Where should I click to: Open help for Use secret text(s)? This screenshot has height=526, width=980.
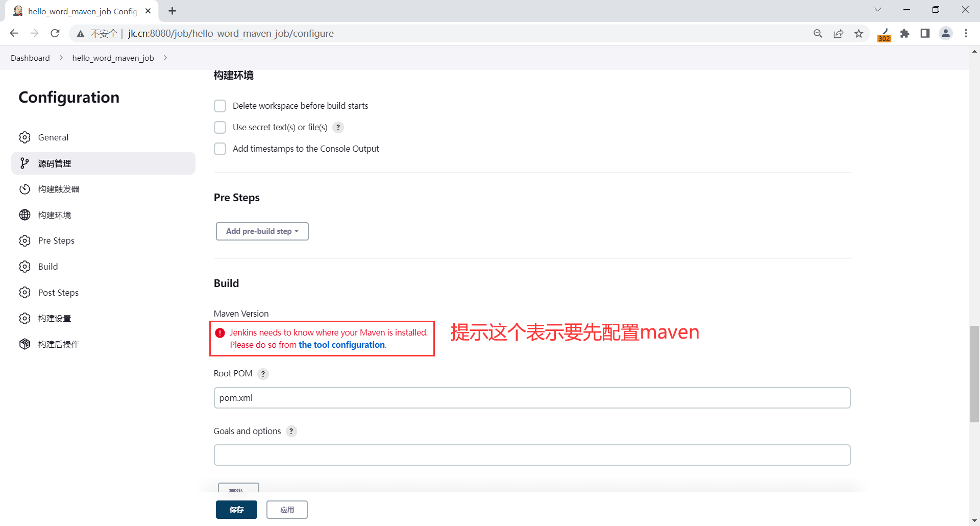click(x=338, y=127)
